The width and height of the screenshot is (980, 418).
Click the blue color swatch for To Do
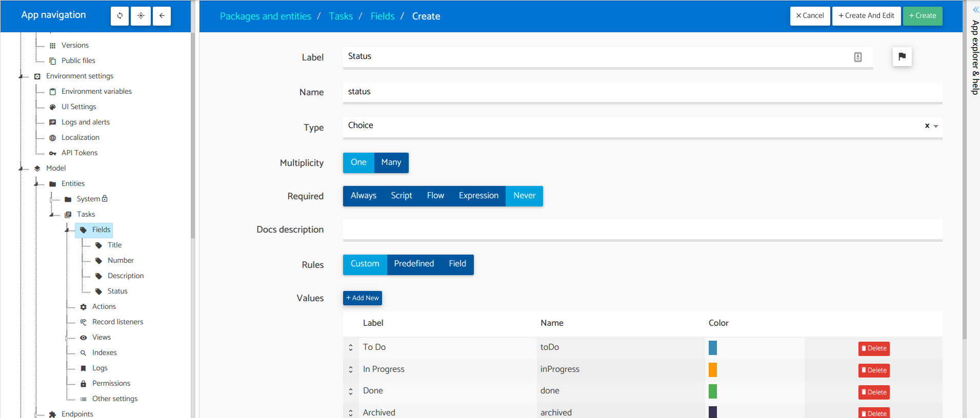(x=713, y=348)
